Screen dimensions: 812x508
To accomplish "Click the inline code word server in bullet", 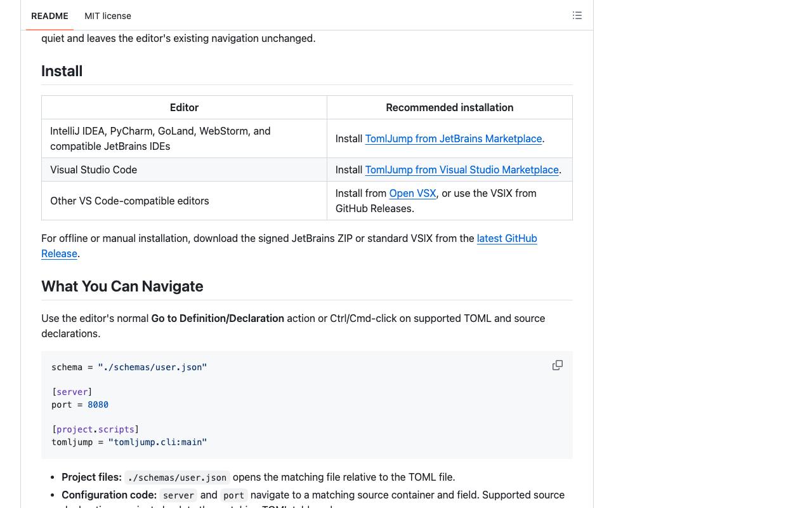I will [x=178, y=495].
